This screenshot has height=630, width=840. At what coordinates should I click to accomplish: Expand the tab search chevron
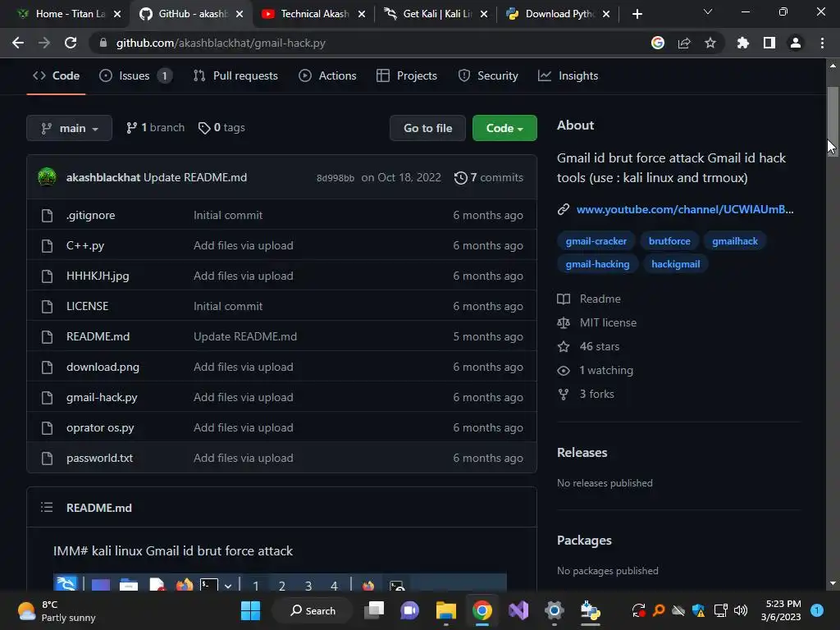point(708,11)
